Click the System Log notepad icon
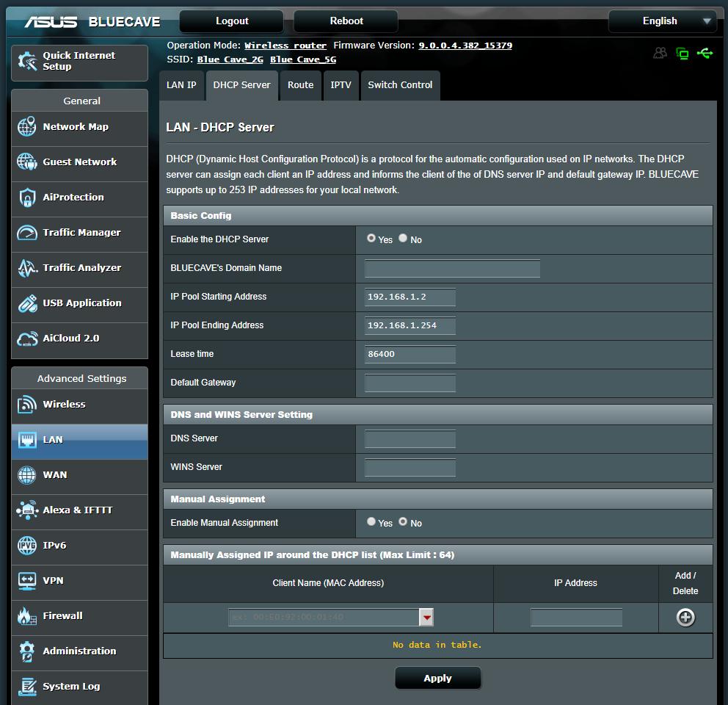Viewport: 728px width, 705px height. (27, 687)
